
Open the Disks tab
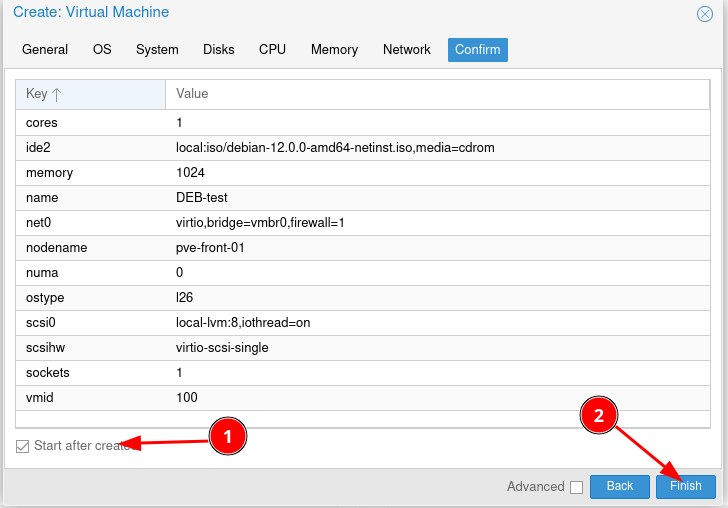pos(218,50)
